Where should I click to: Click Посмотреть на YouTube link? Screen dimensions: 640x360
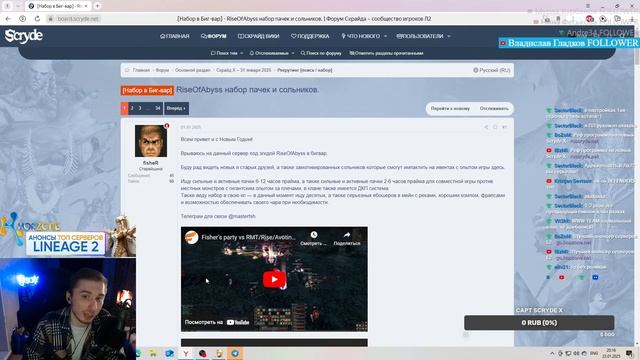(217, 322)
